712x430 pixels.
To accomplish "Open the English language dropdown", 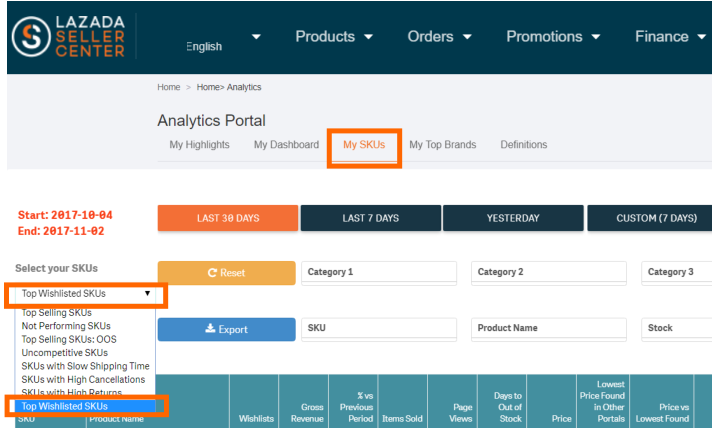I will [x=222, y=44].
